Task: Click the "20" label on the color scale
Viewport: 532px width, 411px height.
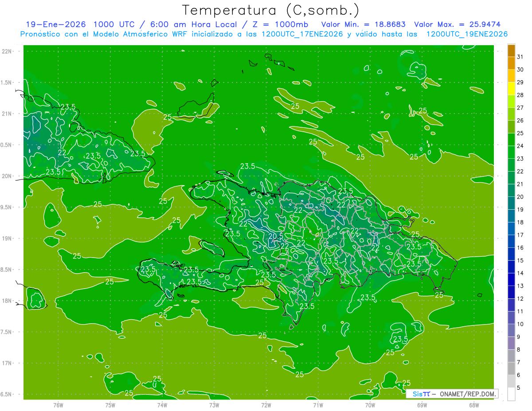Action: 520,196
